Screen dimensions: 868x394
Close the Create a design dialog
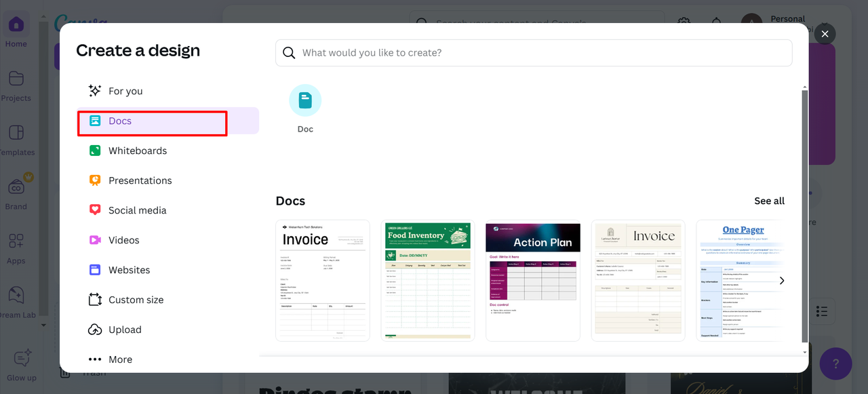[825, 34]
